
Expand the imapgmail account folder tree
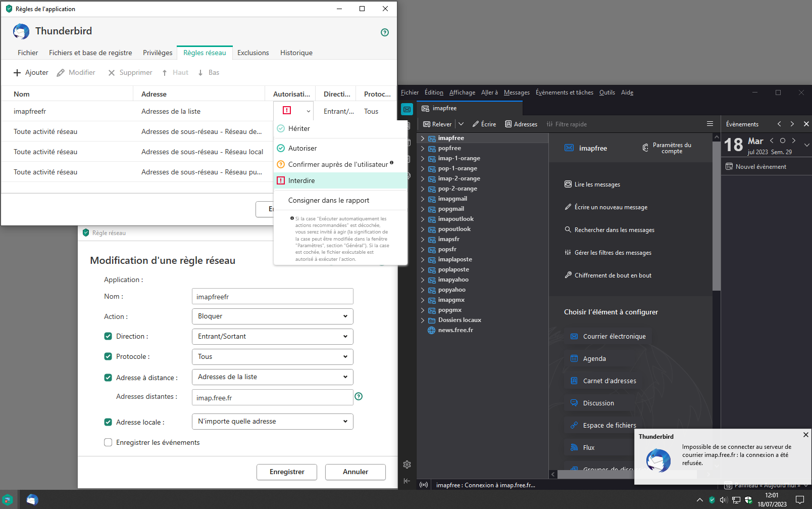[x=423, y=199]
